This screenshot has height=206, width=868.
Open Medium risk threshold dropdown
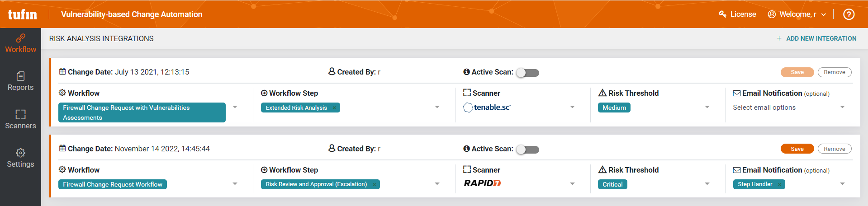pos(707,107)
